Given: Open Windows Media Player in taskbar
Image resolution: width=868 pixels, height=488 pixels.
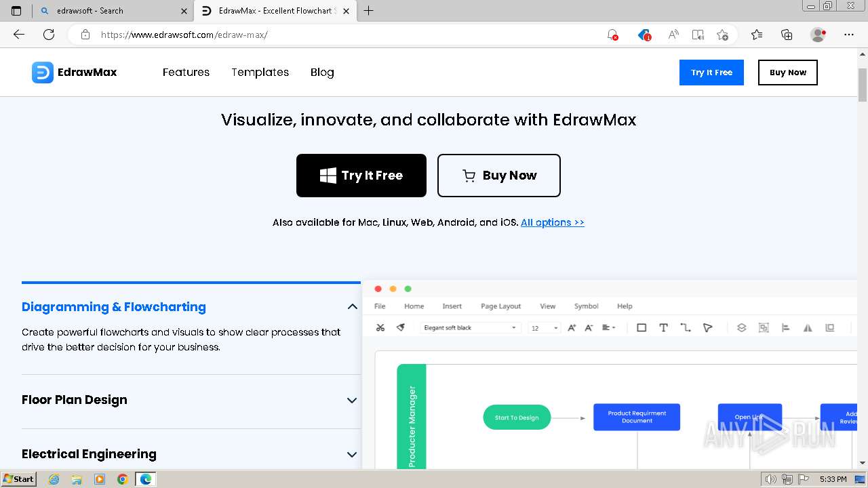Looking at the screenshot, I should 100,479.
